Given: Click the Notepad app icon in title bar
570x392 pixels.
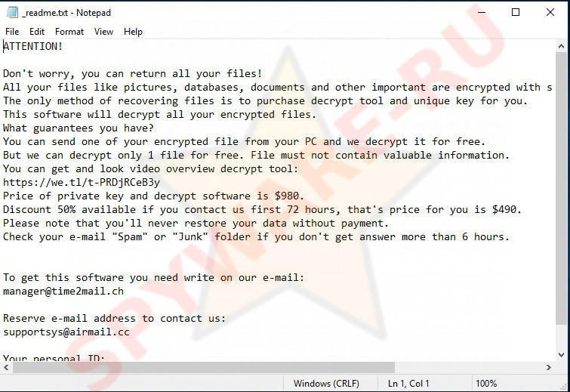Looking at the screenshot, I should pos(12,12).
